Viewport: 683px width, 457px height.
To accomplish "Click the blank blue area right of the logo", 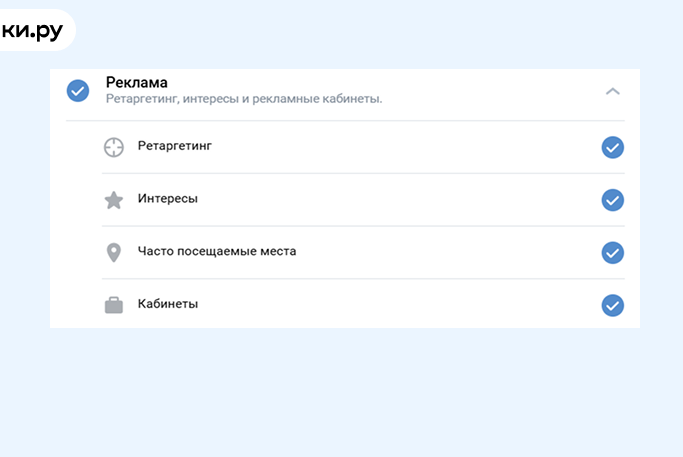I will [x=380, y=30].
